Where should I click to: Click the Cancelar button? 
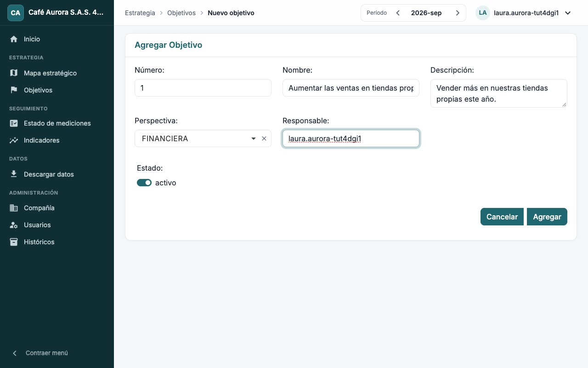(x=502, y=217)
